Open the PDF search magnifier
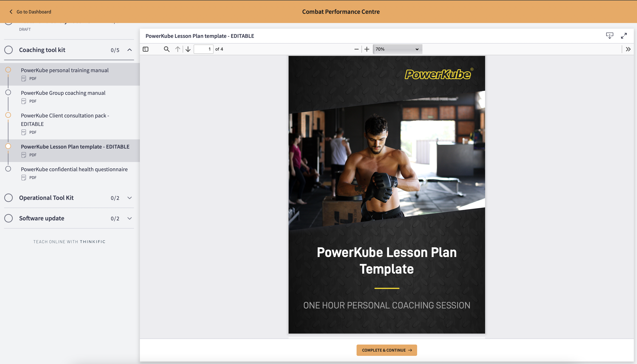Image resolution: width=637 pixels, height=364 pixels. 167,49
